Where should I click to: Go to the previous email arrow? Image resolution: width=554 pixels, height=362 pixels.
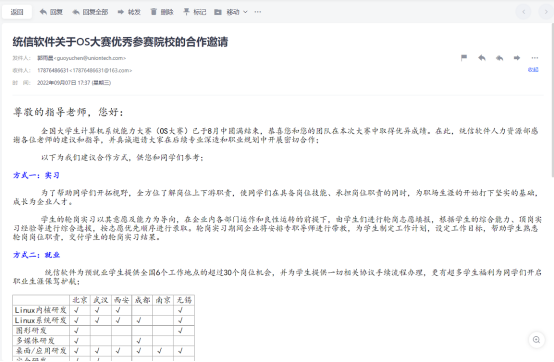524,12
